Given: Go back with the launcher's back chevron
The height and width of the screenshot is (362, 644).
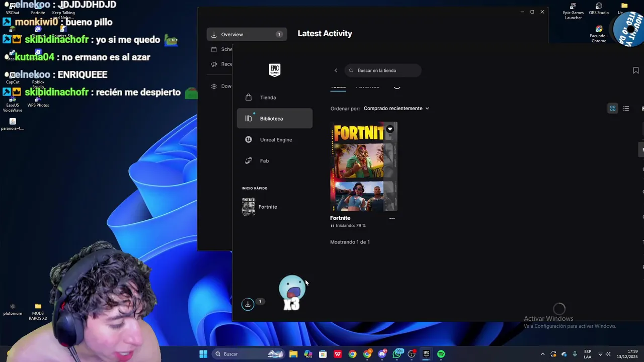Looking at the screenshot, I should tap(336, 70).
